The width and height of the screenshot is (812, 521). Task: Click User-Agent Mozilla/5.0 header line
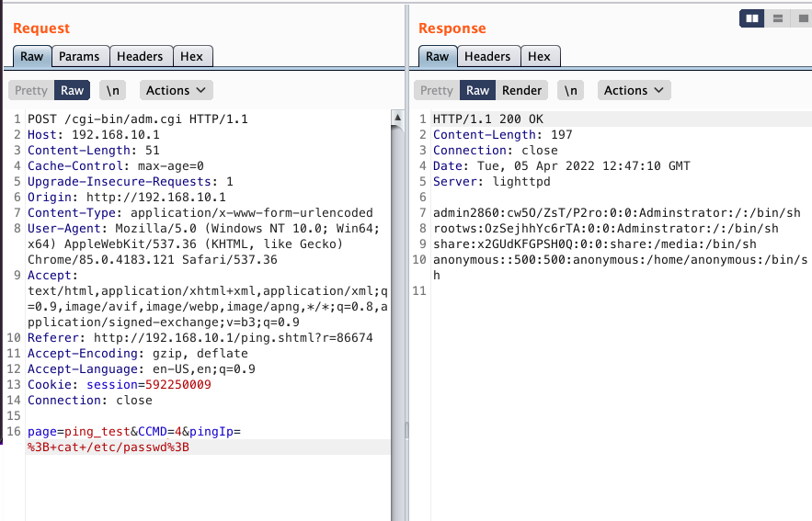[x=204, y=244]
